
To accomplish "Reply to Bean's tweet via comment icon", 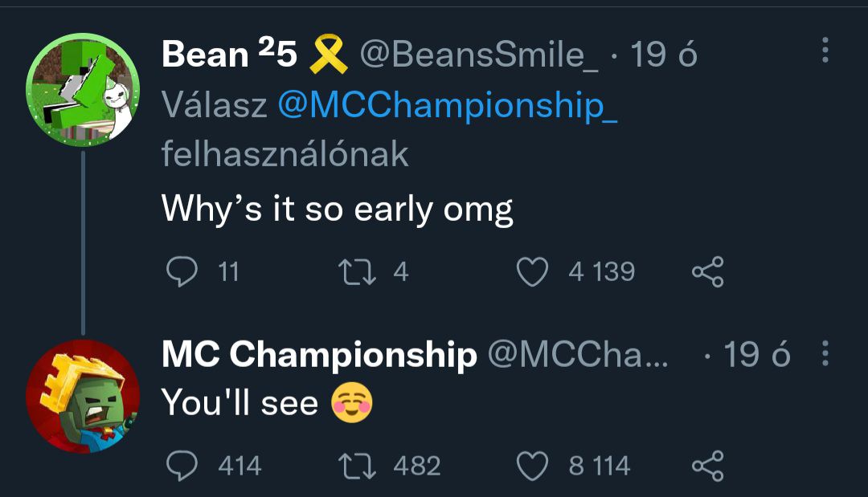I will tap(182, 272).
